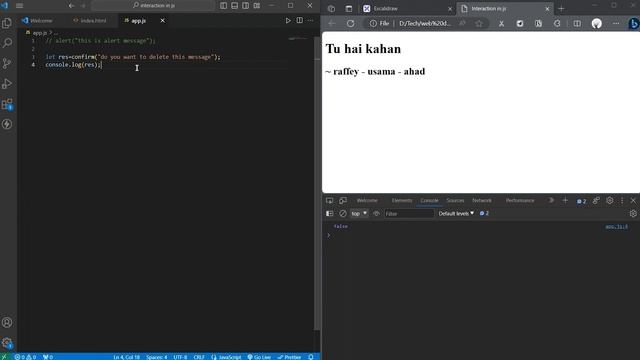This screenshot has height=360, width=640.
Task: Toggle the primary sidebar layout icon
Action: coord(223,6)
